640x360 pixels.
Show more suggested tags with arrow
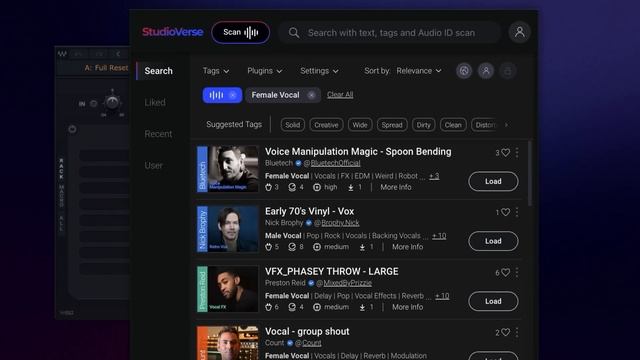(507, 125)
